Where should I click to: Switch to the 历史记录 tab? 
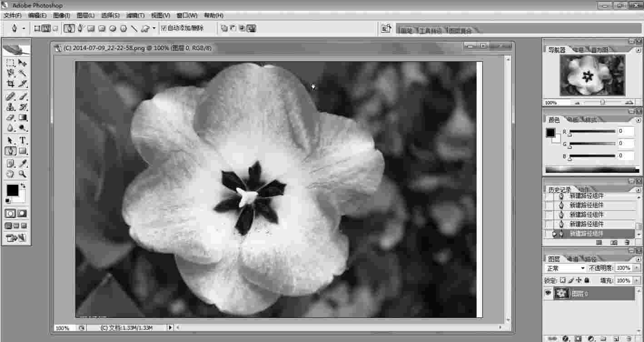560,190
